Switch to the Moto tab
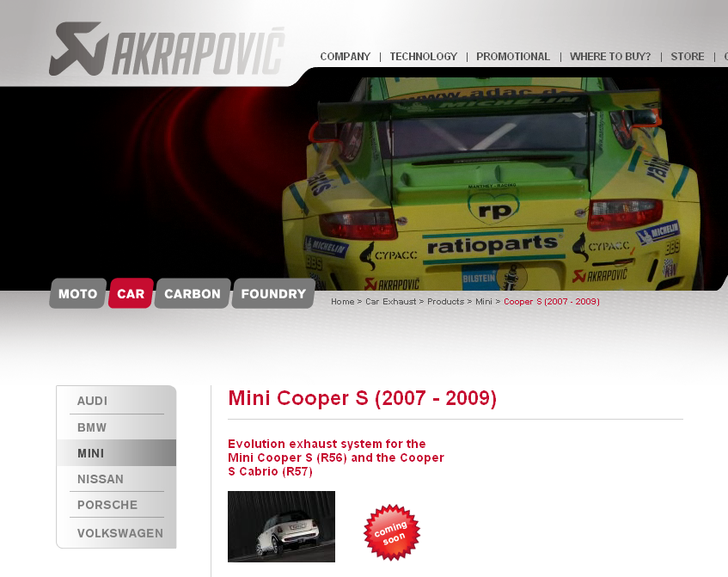The height and width of the screenshot is (577, 728). 77,294
